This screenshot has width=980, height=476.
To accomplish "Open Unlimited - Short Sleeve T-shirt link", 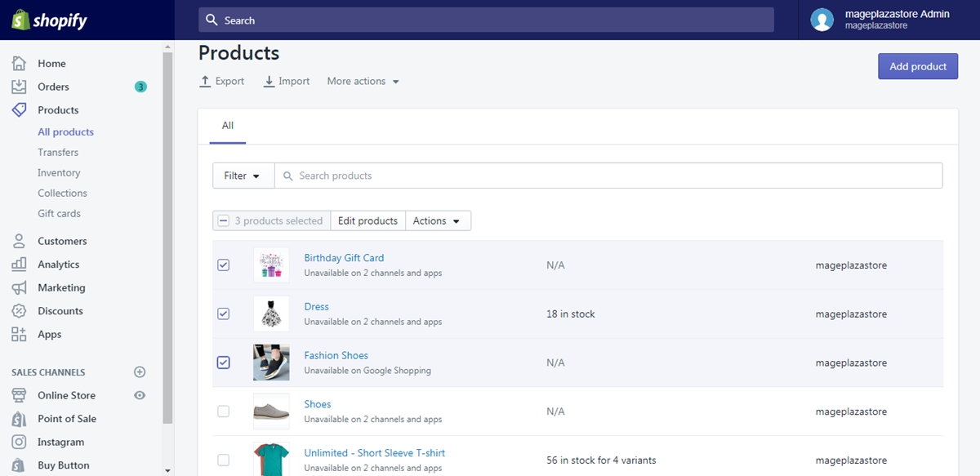I will [375, 453].
